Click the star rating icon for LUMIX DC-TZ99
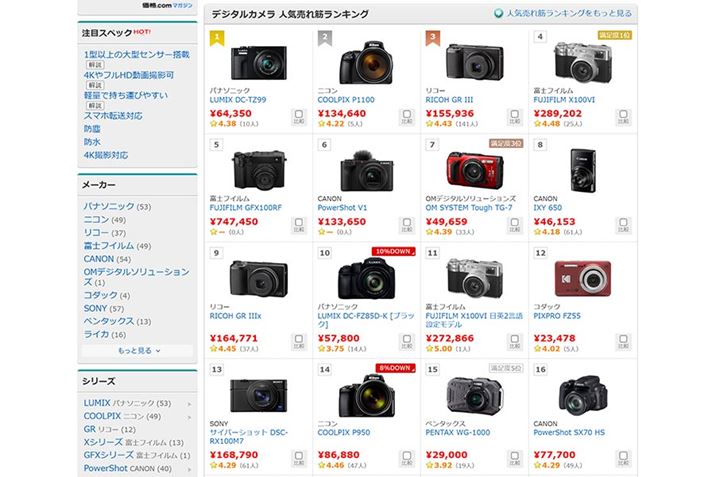 coord(213,124)
